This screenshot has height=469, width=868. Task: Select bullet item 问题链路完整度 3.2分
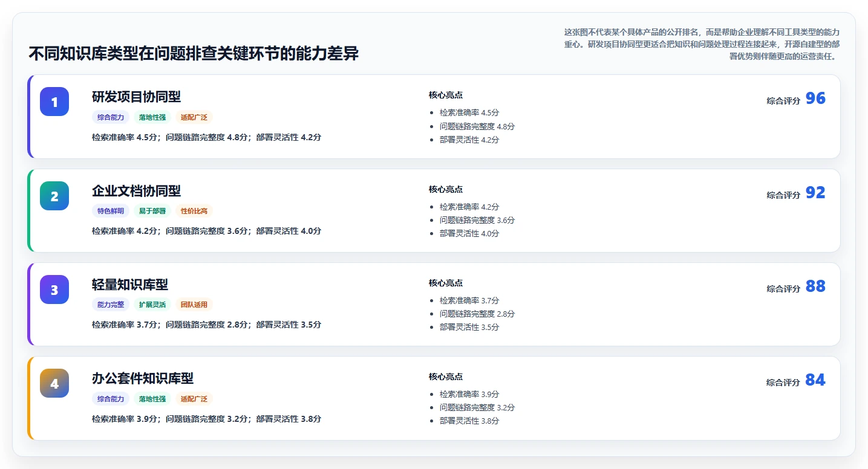click(x=477, y=407)
